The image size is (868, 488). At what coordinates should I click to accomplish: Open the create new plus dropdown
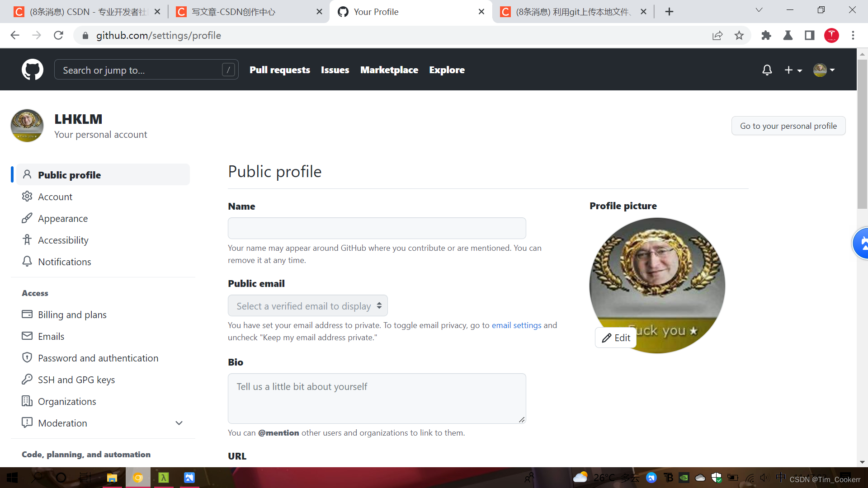pos(793,70)
